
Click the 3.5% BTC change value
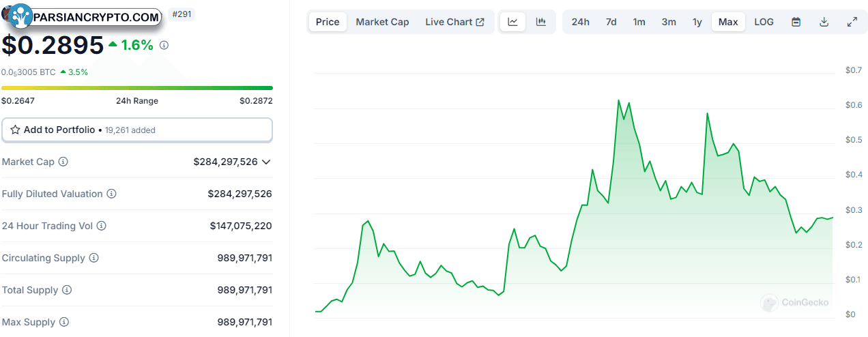[x=74, y=72]
